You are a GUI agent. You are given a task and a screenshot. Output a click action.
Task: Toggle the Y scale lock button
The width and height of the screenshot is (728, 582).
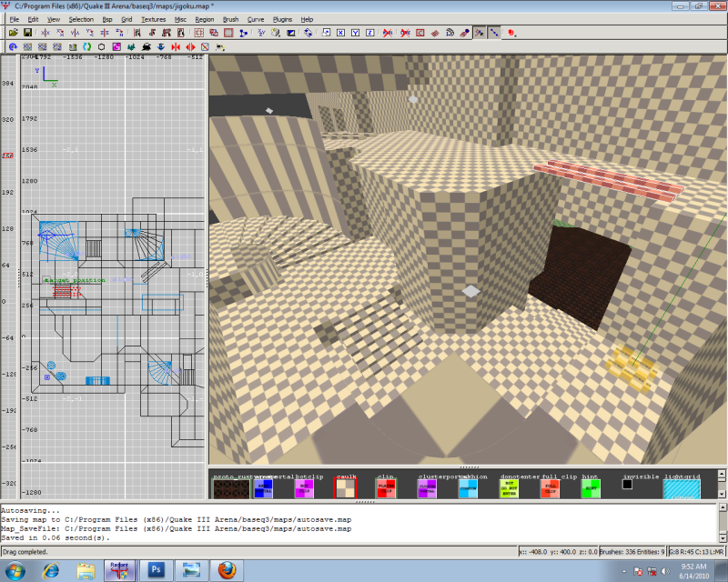(355, 33)
